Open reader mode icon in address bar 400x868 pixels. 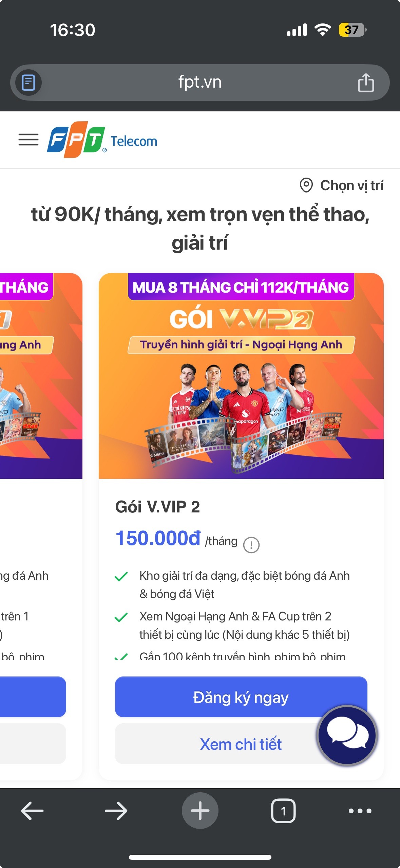[28, 83]
